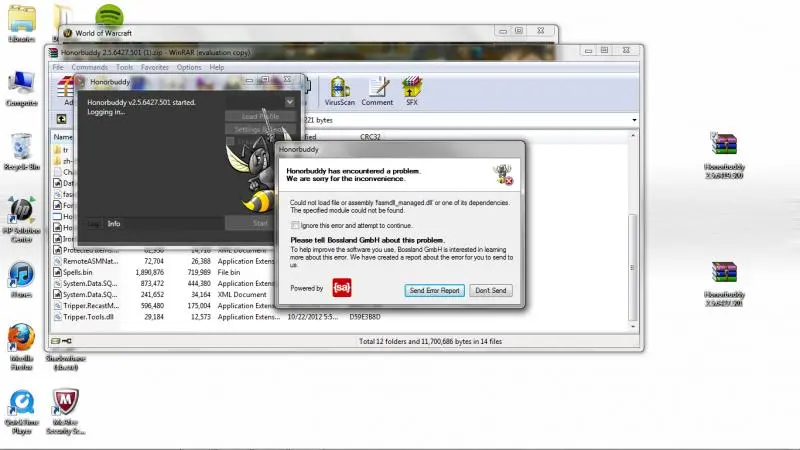The height and width of the screenshot is (450, 800).
Task: Launch HP Solution Center shortcut
Action: point(21,219)
